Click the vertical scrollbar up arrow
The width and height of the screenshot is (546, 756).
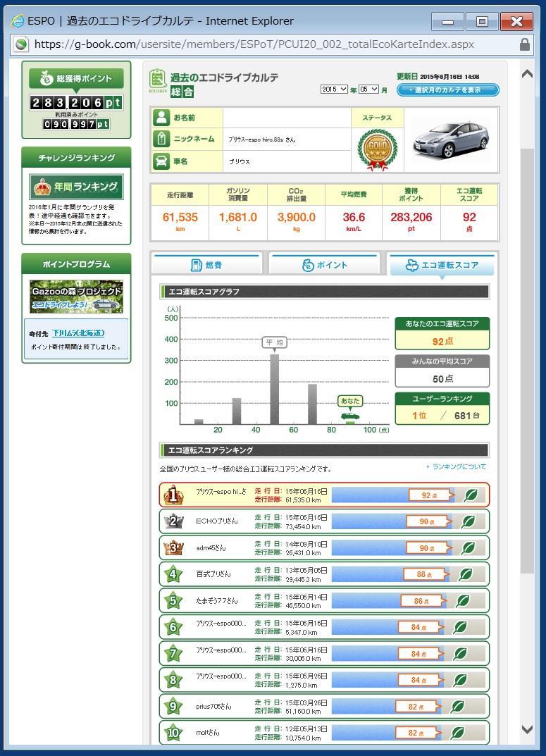pos(527,74)
